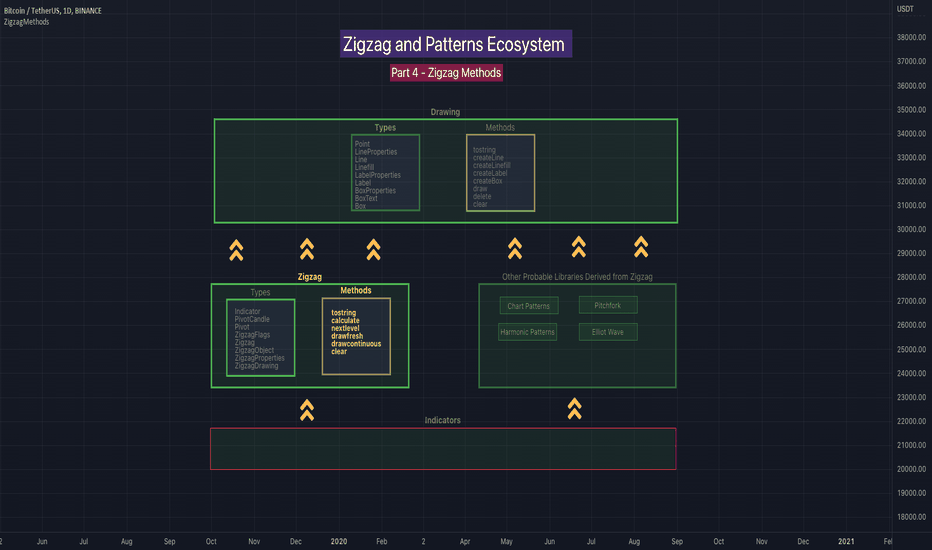Click the Methods heading inside the Drawing box

pos(500,128)
